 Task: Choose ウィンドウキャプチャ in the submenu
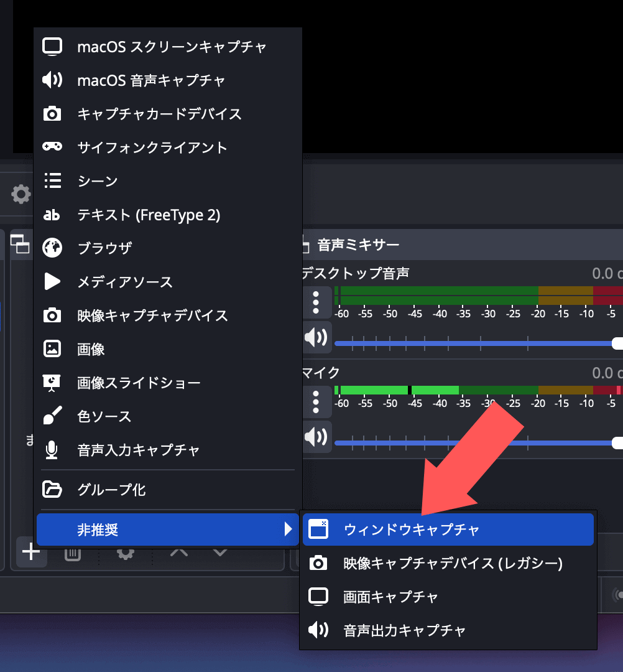tap(448, 530)
